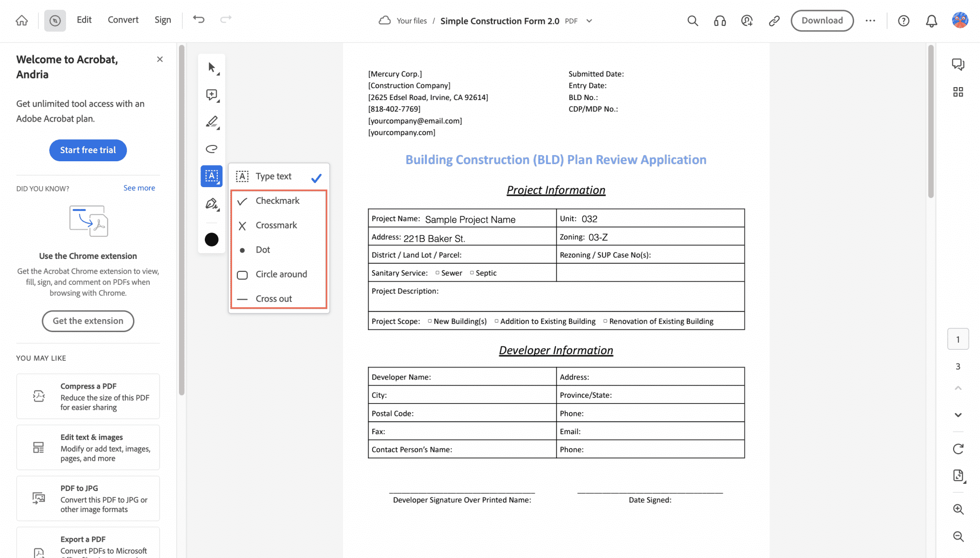Image resolution: width=980 pixels, height=558 pixels.
Task: Select the Highlighter tool
Action: pyautogui.click(x=211, y=122)
